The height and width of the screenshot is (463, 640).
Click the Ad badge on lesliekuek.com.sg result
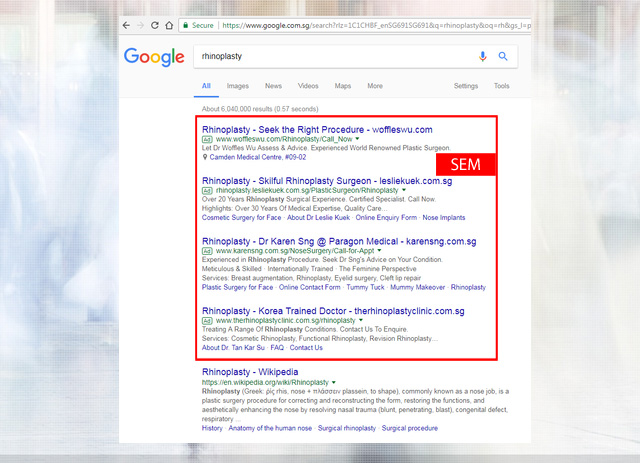tap(207, 191)
